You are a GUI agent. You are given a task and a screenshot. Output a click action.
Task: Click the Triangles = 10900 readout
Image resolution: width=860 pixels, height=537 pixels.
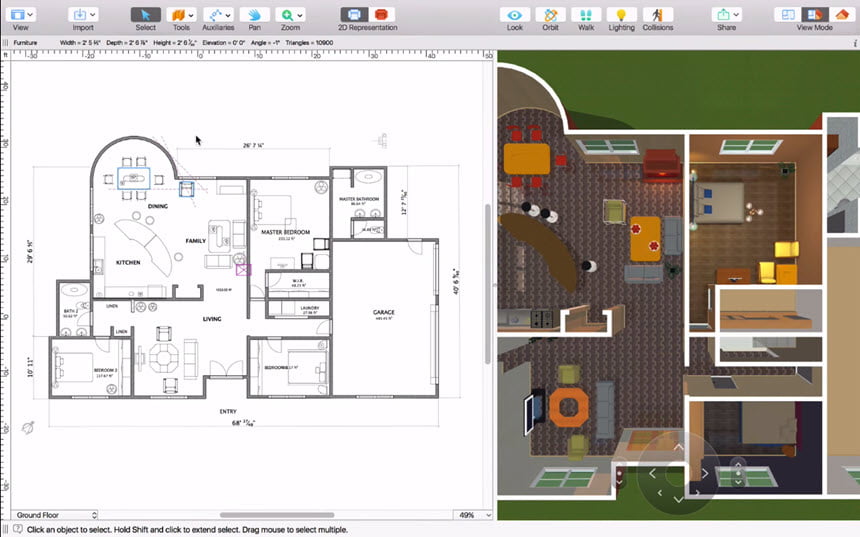click(x=309, y=43)
